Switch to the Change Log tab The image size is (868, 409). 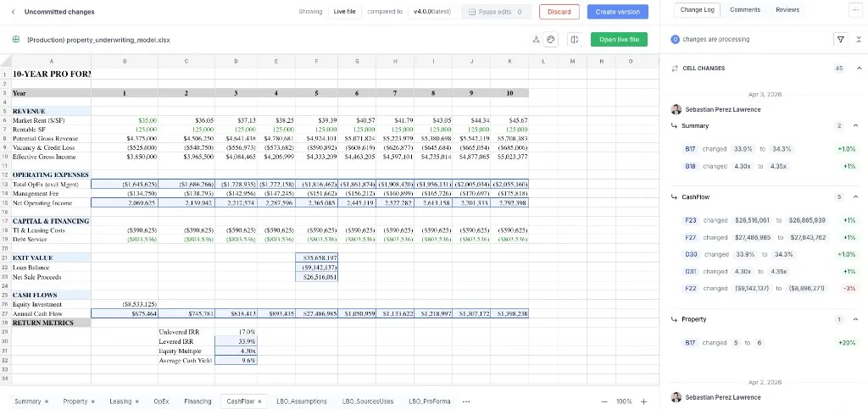[697, 9]
